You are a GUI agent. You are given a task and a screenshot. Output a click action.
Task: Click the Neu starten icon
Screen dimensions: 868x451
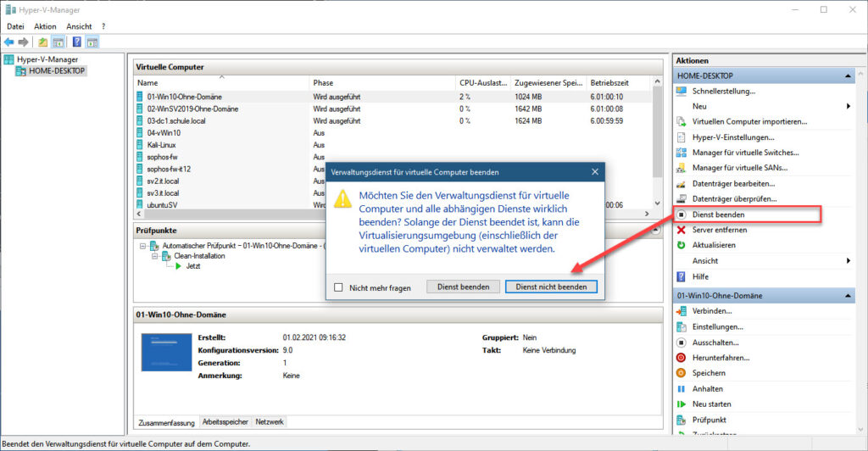[x=682, y=404]
